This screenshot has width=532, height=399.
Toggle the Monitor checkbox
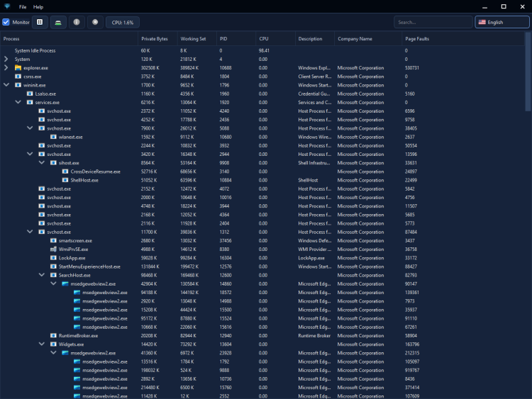tap(6, 22)
